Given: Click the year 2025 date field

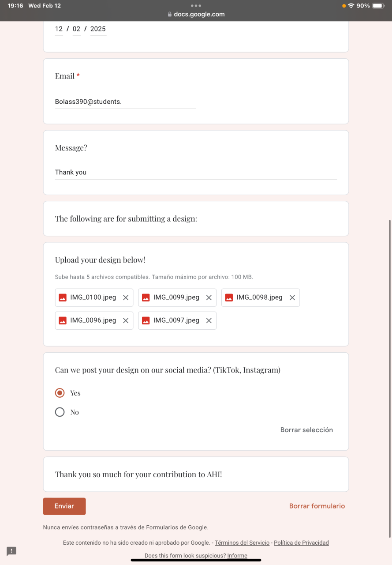Looking at the screenshot, I should (98, 29).
